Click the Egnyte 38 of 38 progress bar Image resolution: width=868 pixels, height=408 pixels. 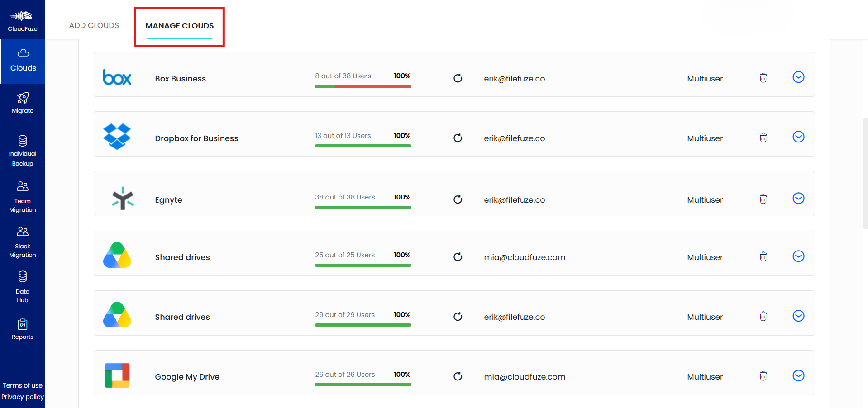click(363, 208)
